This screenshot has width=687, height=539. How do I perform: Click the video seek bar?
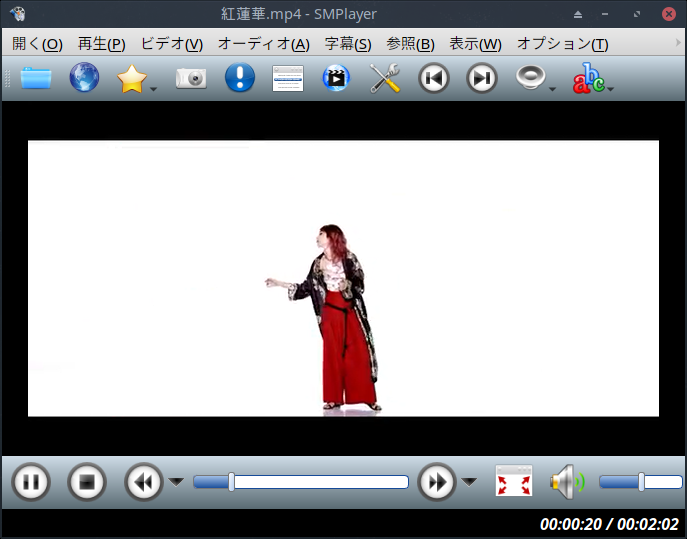[x=301, y=482]
